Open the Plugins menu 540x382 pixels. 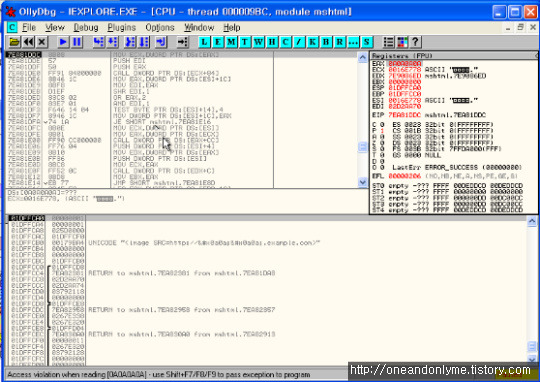point(122,27)
